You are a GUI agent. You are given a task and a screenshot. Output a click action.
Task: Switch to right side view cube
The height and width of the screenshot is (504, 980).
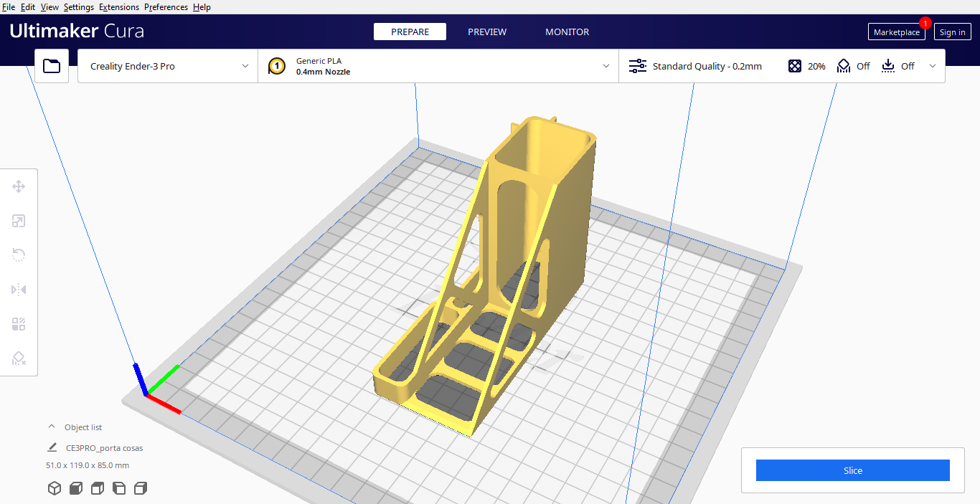(x=141, y=488)
